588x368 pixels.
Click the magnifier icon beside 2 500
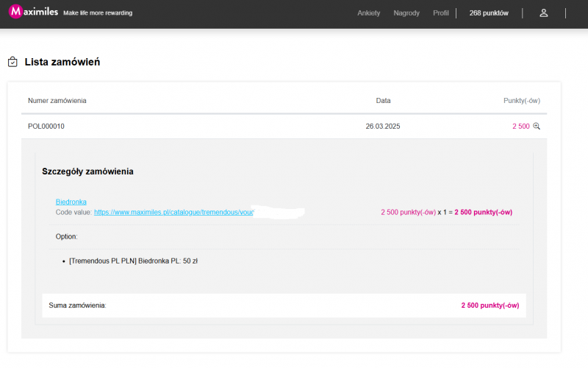pos(537,127)
